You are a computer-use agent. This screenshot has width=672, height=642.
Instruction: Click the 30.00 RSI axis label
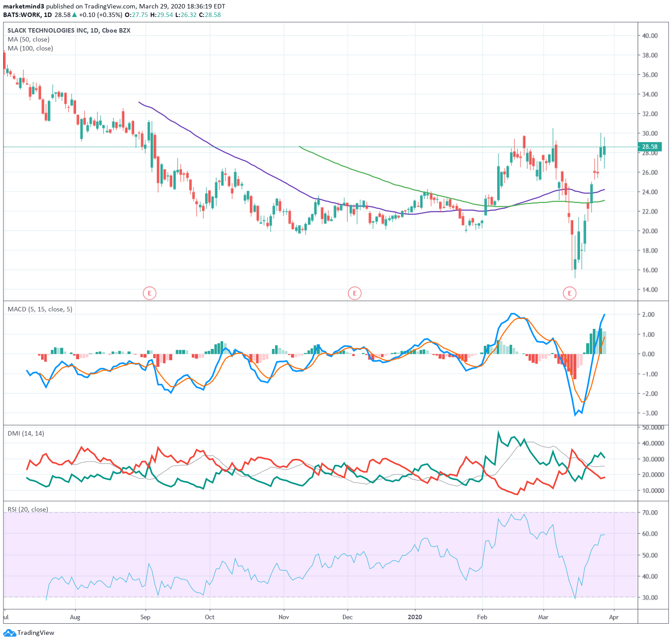click(x=650, y=597)
